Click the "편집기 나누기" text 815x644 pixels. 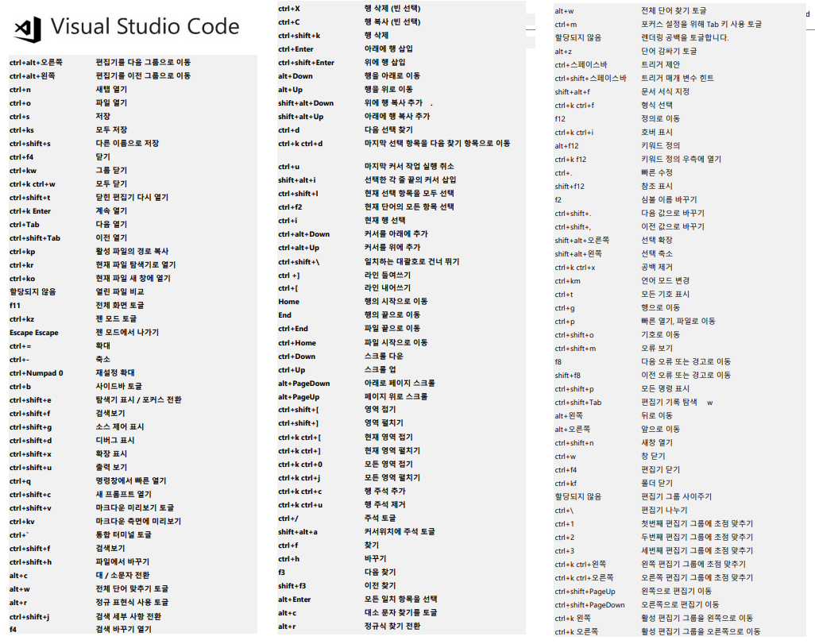click(664, 510)
